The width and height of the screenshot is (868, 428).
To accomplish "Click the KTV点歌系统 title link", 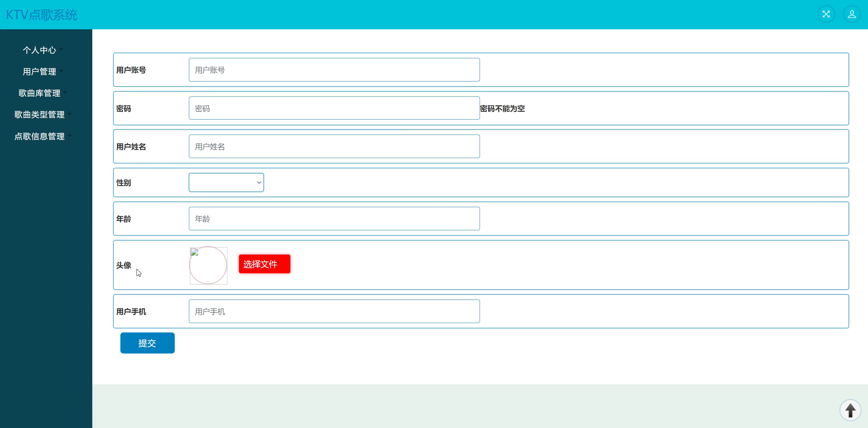I will tap(42, 15).
